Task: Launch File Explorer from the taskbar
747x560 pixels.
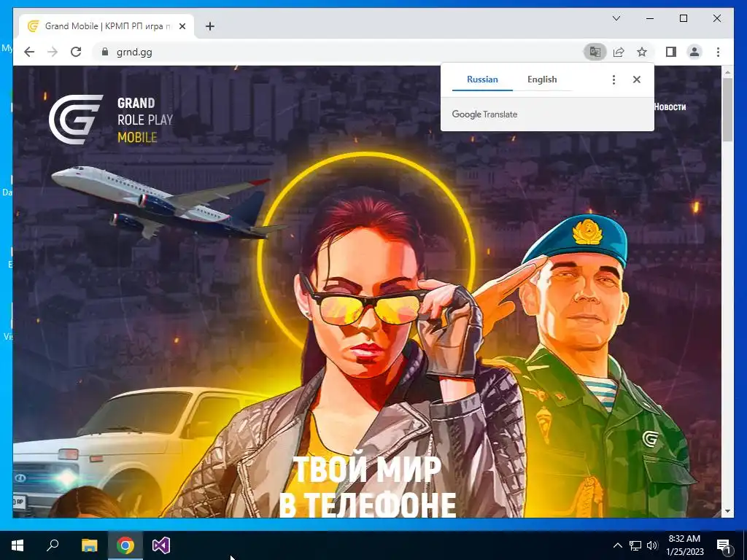Action: 89,545
